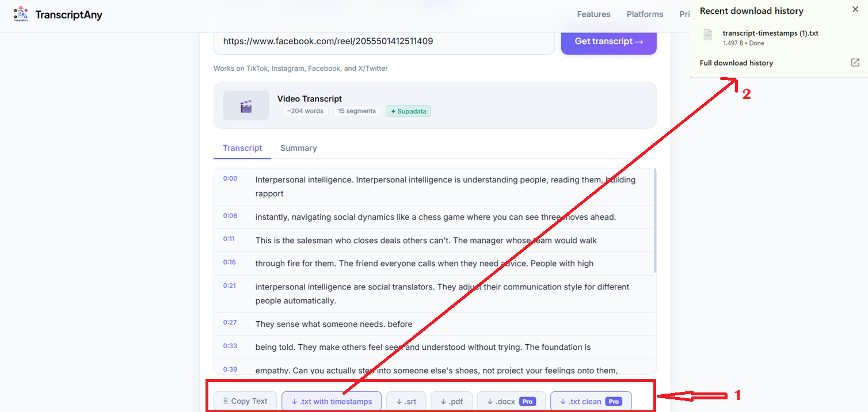Image resolution: width=868 pixels, height=412 pixels.
Task: Click the 'being told. They make others' line
Action: (x=423, y=347)
